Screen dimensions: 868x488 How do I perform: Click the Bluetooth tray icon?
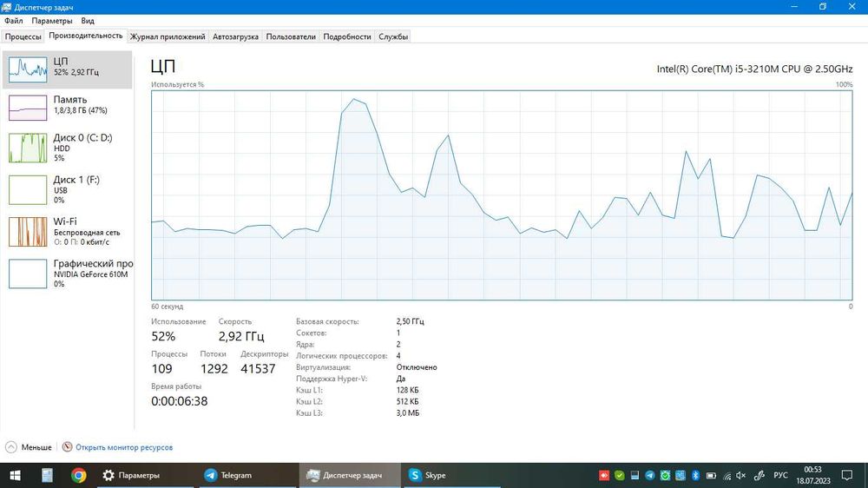(x=696, y=475)
